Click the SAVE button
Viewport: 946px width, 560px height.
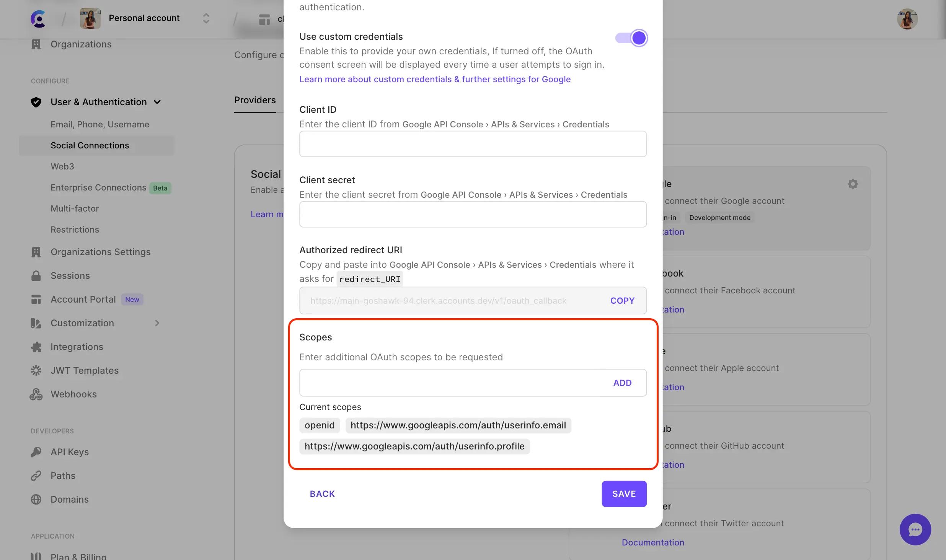pyautogui.click(x=624, y=493)
